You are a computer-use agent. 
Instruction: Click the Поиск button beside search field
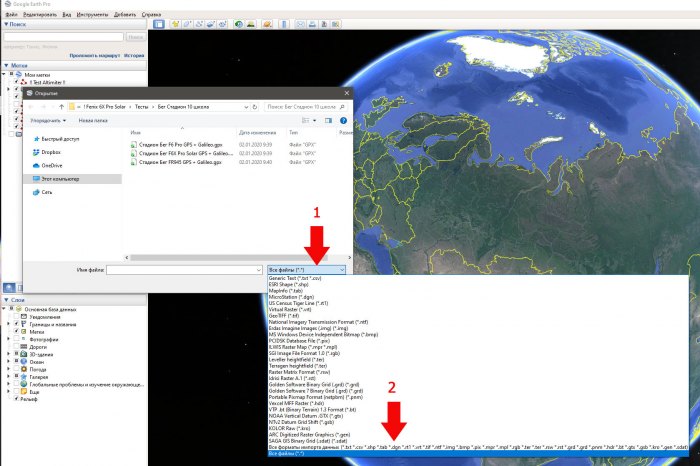[135, 37]
